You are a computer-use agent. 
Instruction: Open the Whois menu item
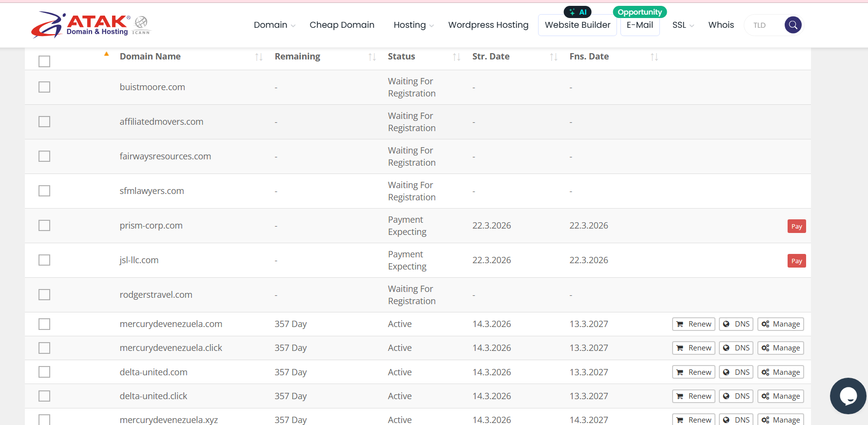pyautogui.click(x=721, y=25)
